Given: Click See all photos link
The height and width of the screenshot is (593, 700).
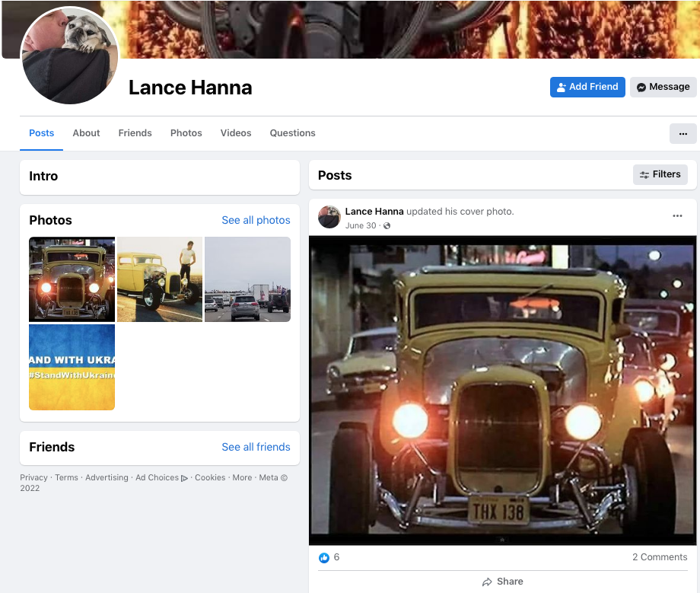Looking at the screenshot, I should [256, 220].
